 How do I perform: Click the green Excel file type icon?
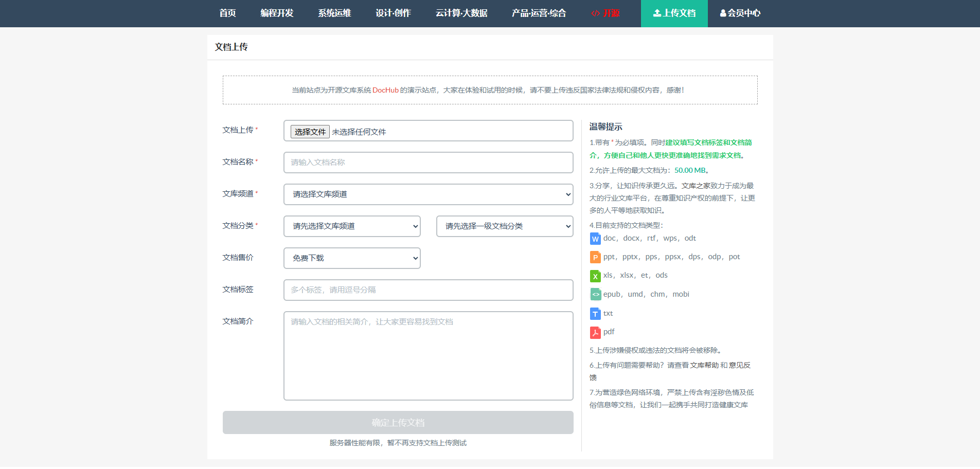coord(595,276)
